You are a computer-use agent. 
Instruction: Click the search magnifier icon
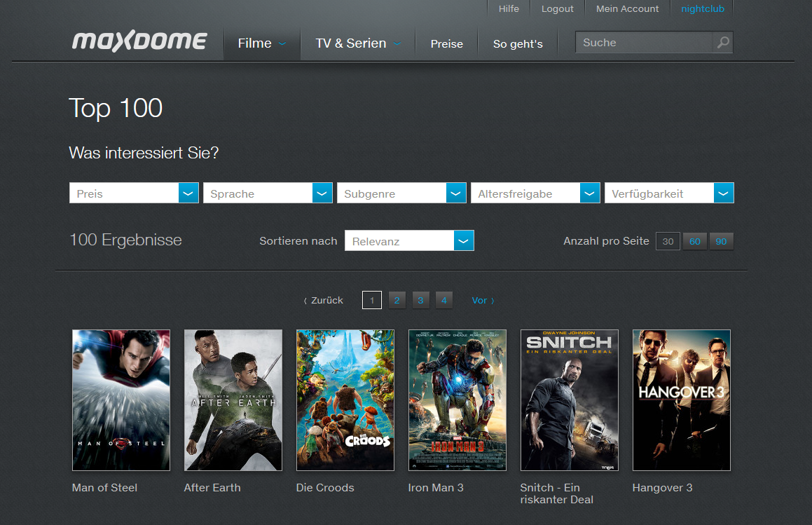pyautogui.click(x=723, y=43)
